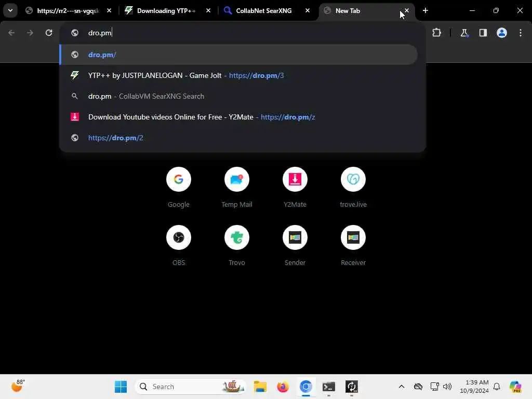Open the terminal taskbar icon
This screenshot has height=399, width=532.
(328, 387)
